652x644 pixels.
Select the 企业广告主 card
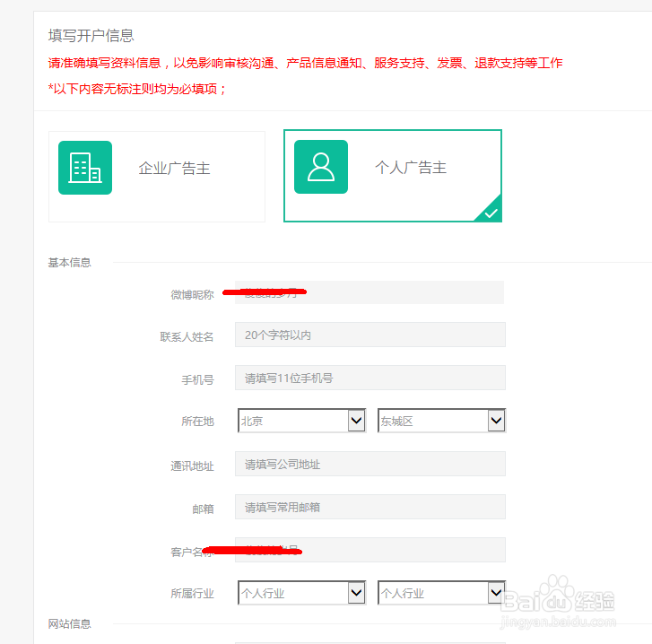coord(157,177)
